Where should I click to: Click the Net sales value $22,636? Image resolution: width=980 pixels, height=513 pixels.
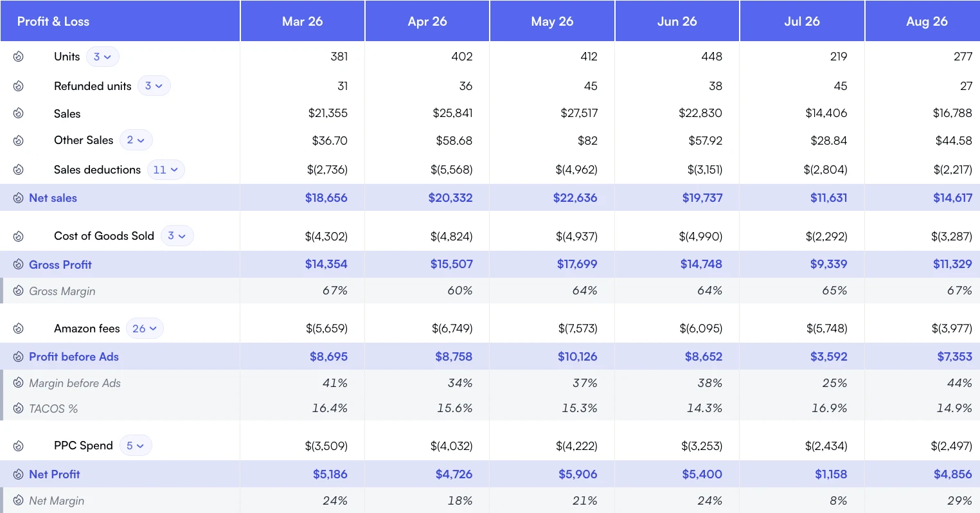pos(575,198)
